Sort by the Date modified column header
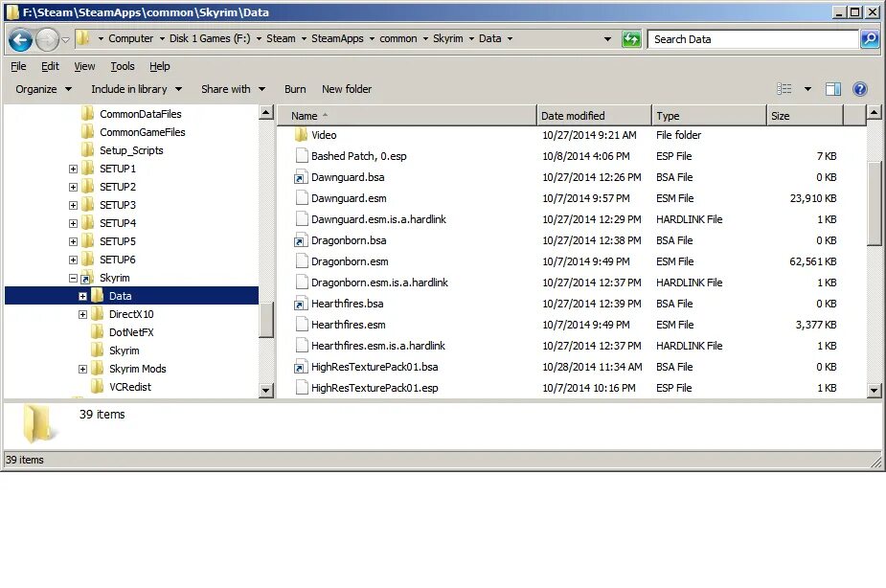This screenshot has width=886, height=588. tap(594, 115)
